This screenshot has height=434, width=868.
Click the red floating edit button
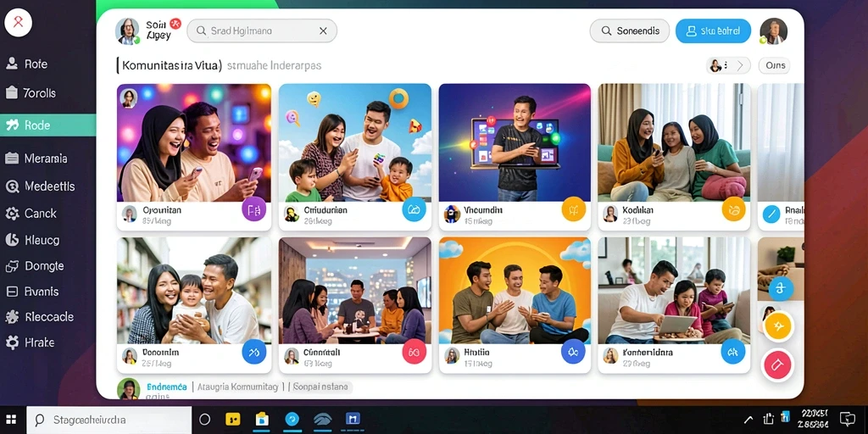778,364
